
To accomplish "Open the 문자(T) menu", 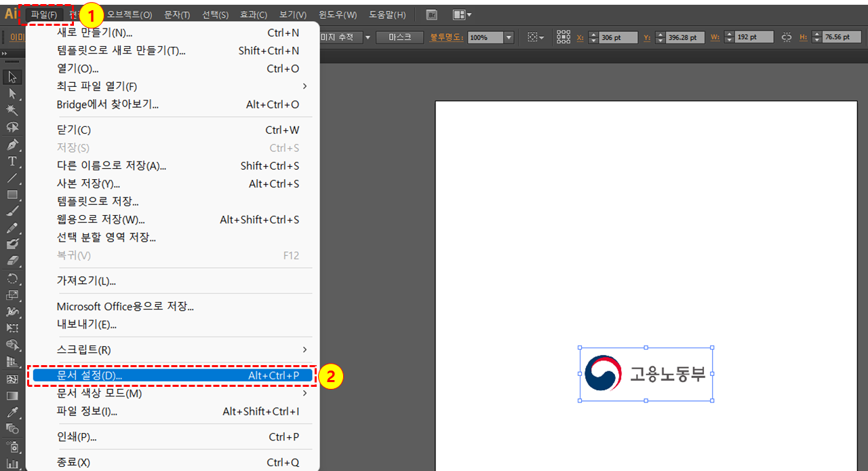I will coord(177,15).
